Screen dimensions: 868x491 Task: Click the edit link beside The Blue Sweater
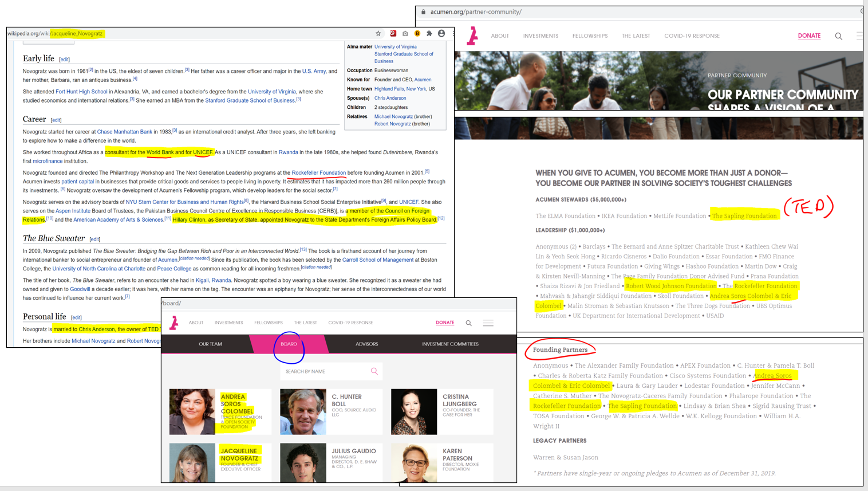pos(95,239)
